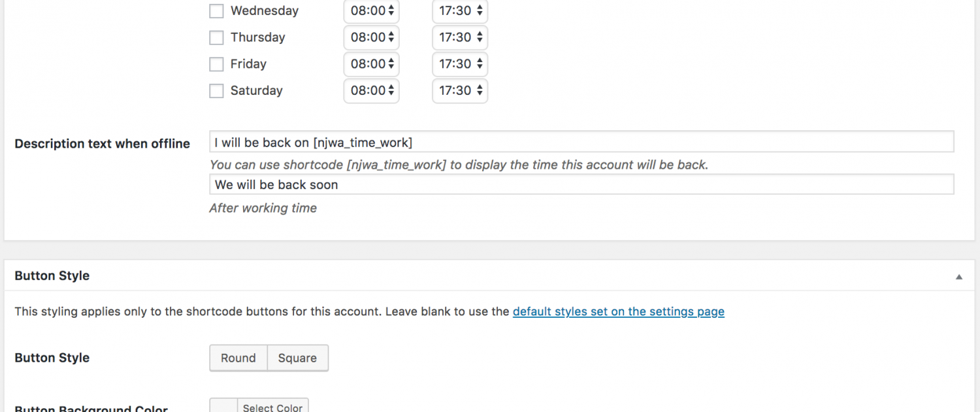
Task: Choose Square button style
Action: pos(297,358)
